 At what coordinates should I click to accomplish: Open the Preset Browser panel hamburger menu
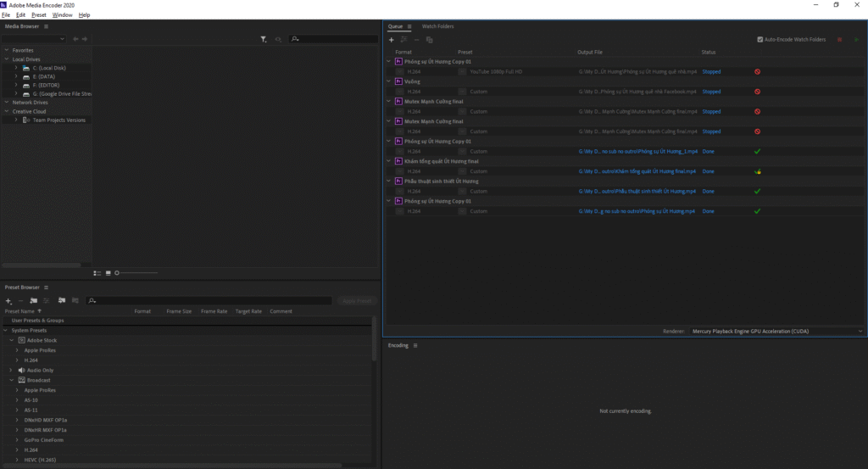[46, 288]
